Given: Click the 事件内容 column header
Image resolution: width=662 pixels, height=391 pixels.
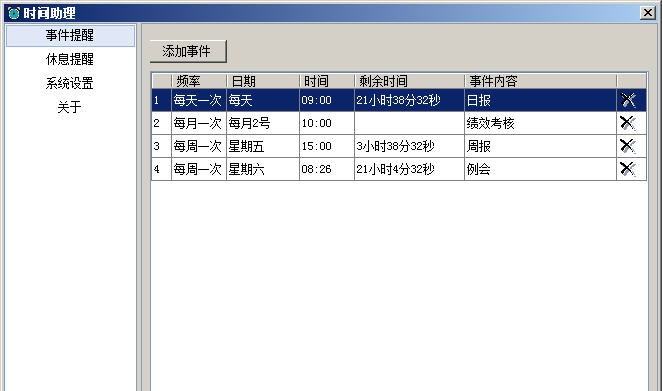Looking at the screenshot, I should (x=540, y=81).
